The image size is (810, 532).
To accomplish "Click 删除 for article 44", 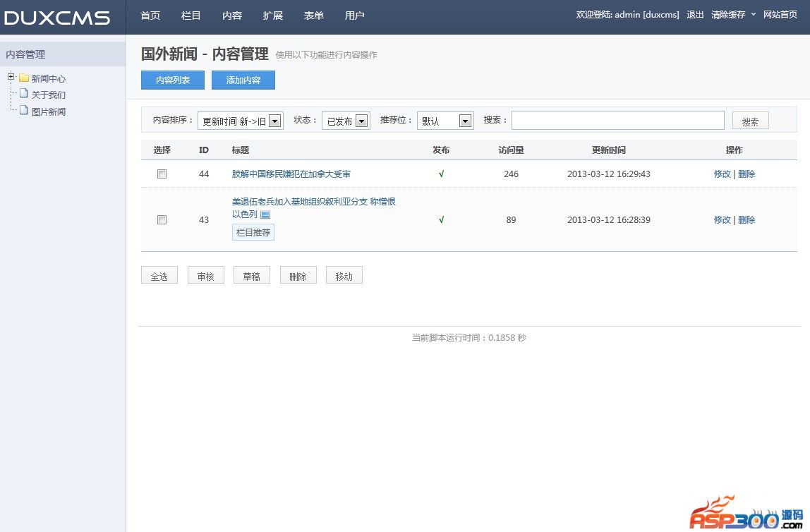I will point(746,174).
